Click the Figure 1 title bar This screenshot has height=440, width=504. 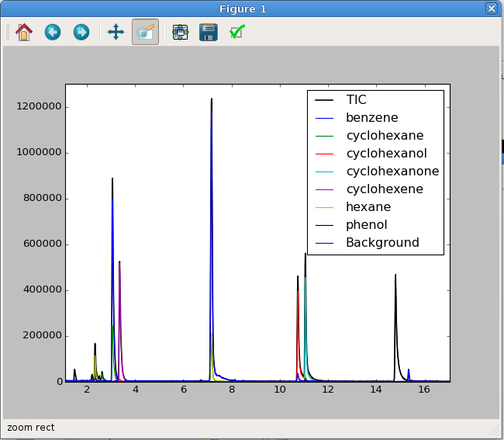(243, 9)
